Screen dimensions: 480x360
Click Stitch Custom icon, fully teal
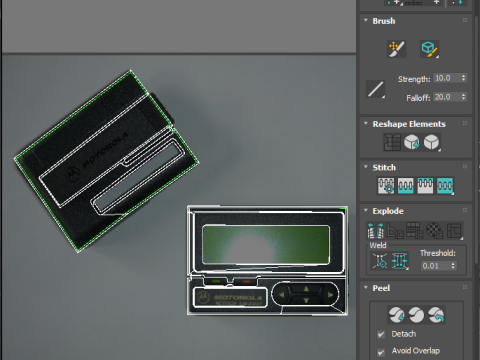click(445, 186)
